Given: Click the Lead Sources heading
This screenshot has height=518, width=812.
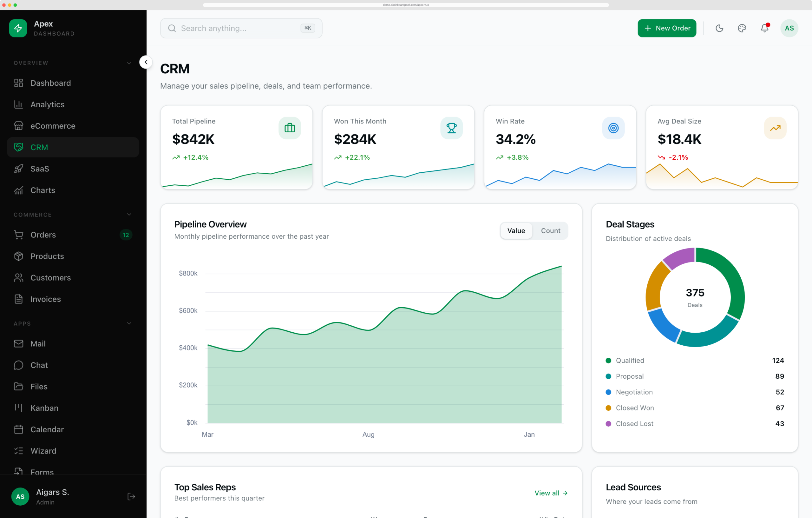Looking at the screenshot, I should [633, 487].
